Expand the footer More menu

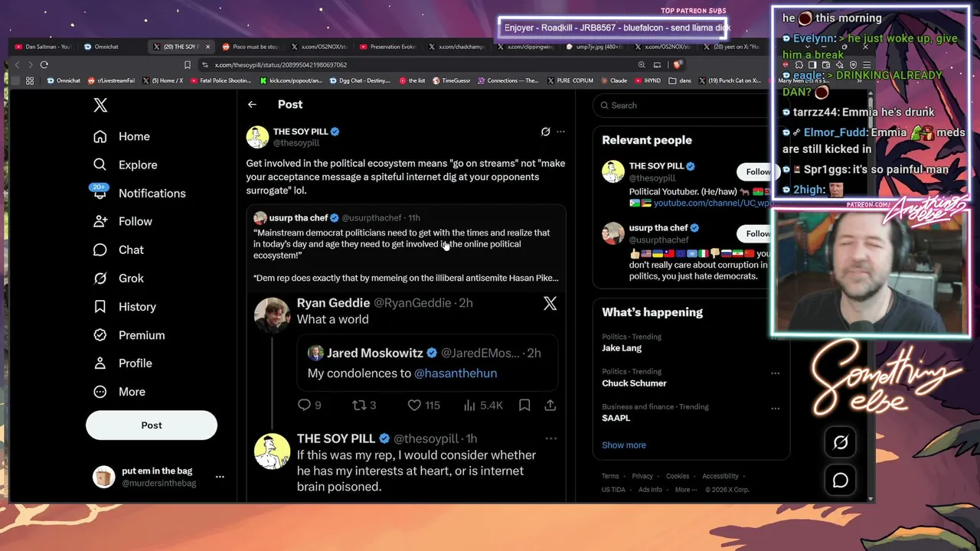coord(686,490)
